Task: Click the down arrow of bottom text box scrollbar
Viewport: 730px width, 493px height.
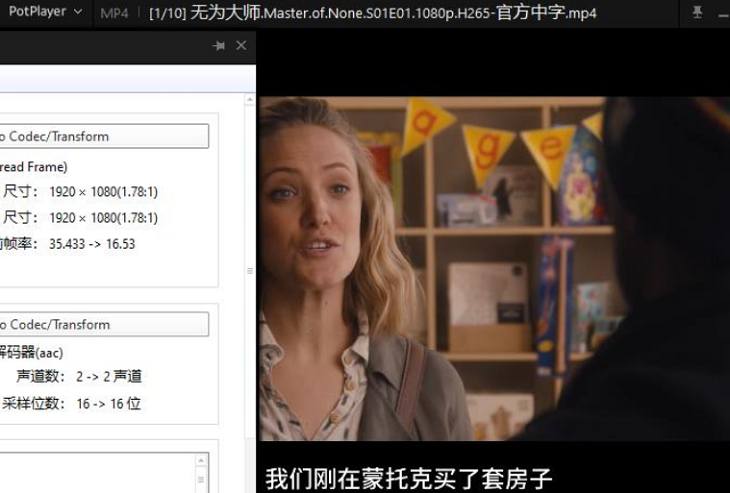Action: [201, 486]
